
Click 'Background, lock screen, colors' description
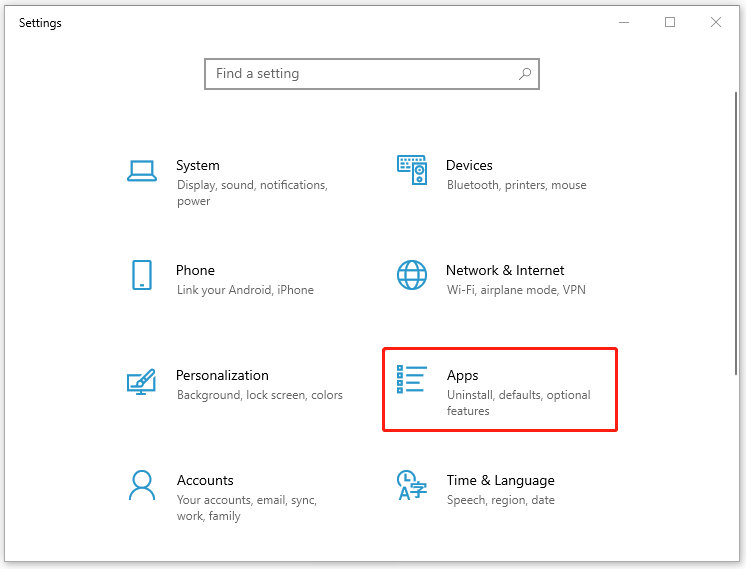[260, 395]
